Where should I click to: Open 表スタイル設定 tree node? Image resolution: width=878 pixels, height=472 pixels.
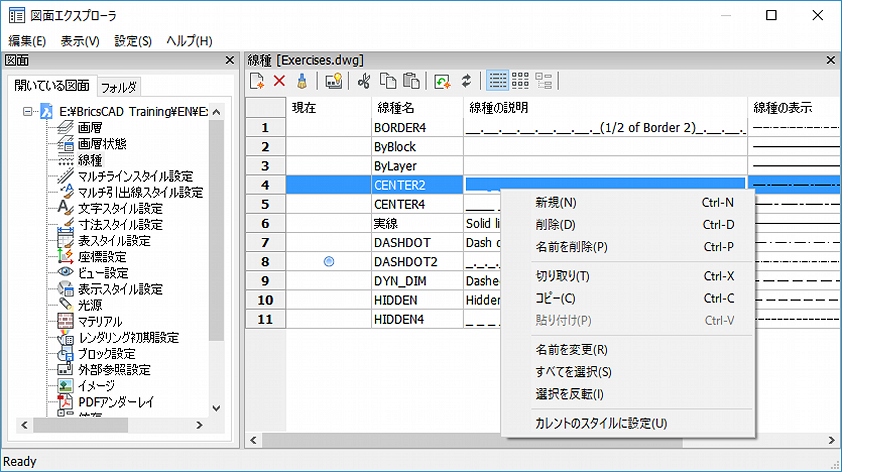pos(114,241)
